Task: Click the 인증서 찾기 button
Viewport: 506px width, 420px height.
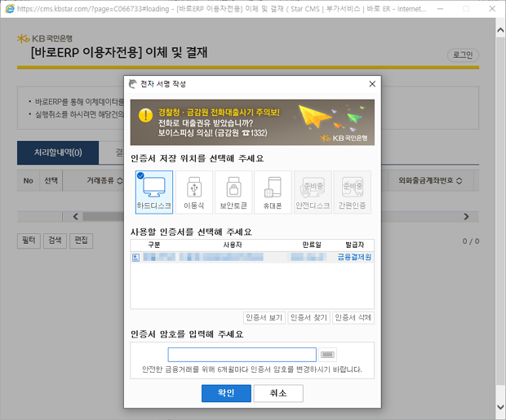Action: tap(308, 318)
